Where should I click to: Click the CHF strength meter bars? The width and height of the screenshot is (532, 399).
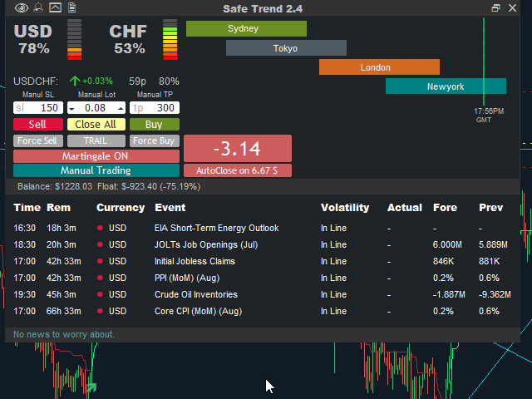(x=170, y=39)
